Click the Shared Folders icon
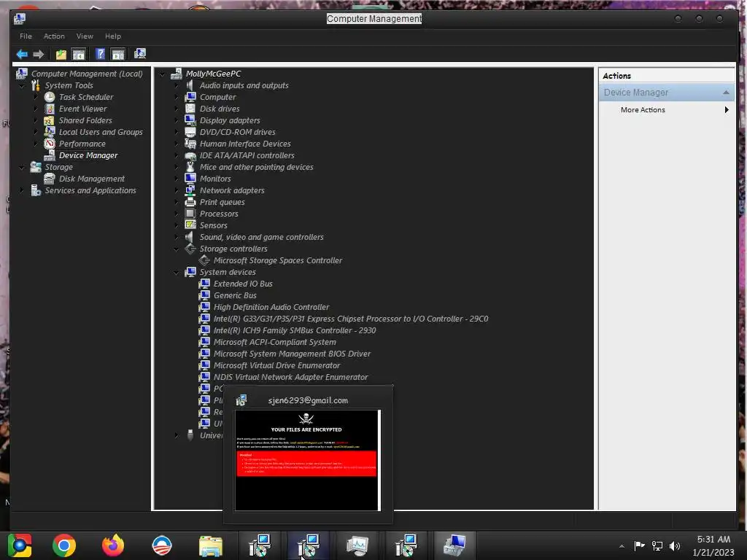This screenshot has width=747, height=560. (50, 120)
